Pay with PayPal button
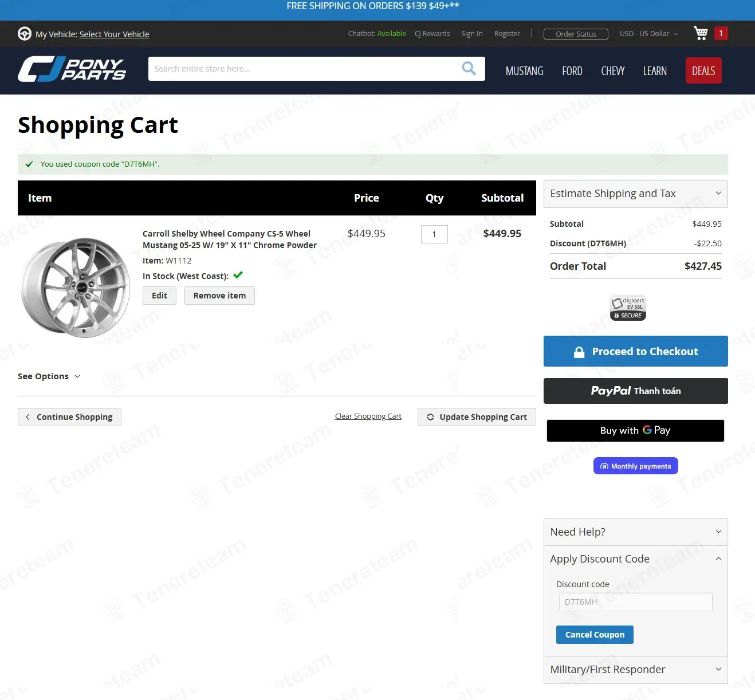This screenshot has width=755, height=700. pyautogui.click(x=636, y=391)
